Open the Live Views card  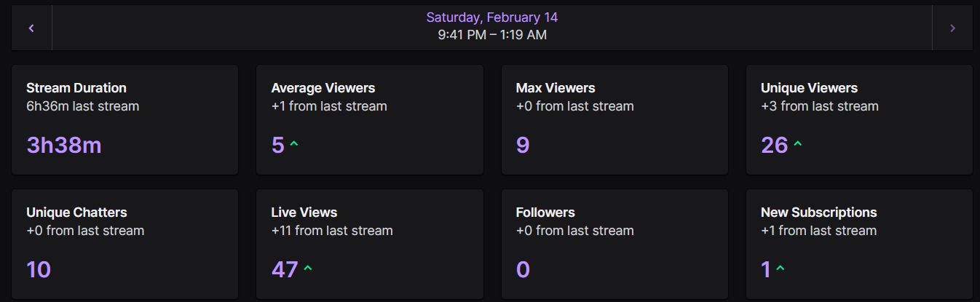click(x=369, y=244)
